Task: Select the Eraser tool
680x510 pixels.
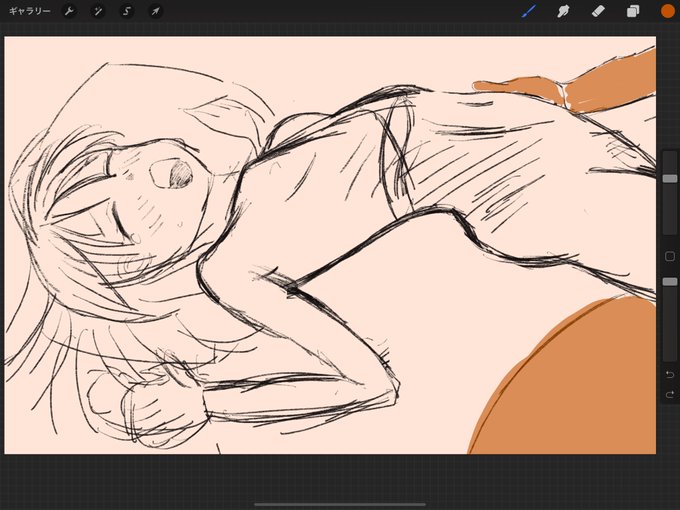Action: [x=598, y=11]
